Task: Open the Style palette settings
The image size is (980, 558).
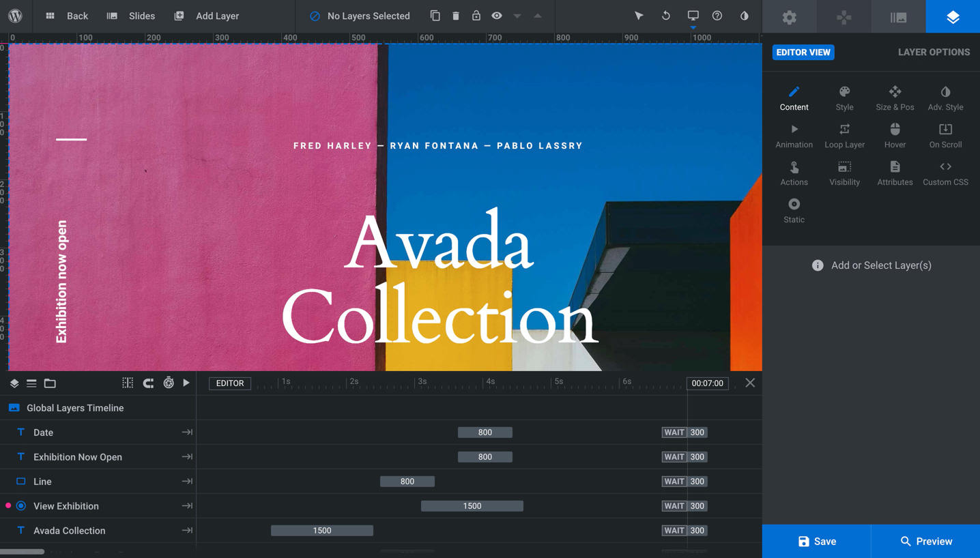Action: tap(845, 99)
